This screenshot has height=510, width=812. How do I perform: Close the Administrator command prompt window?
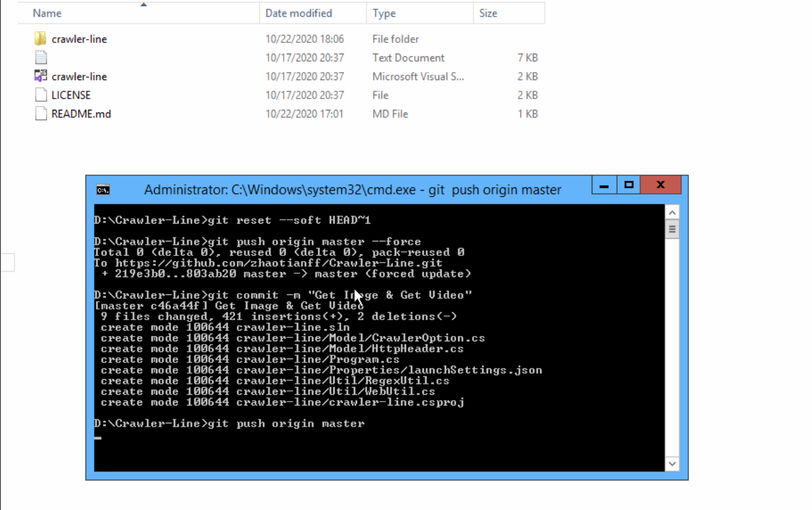coord(660,185)
